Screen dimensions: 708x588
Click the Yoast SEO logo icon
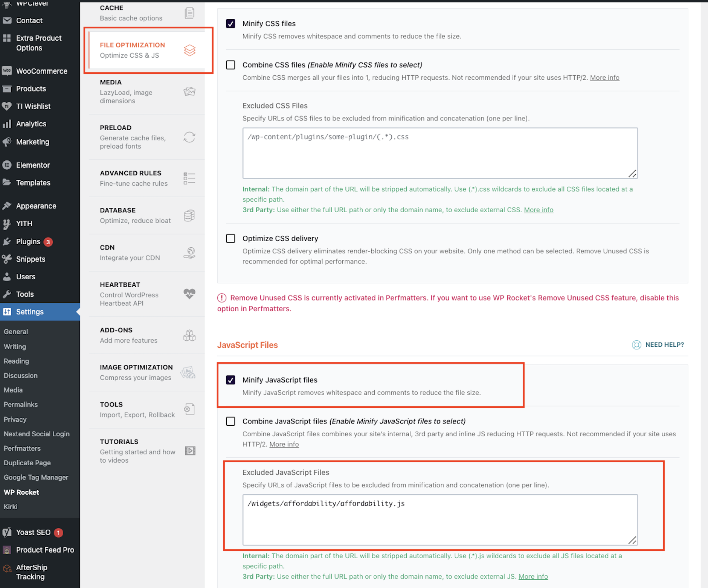tap(7, 532)
